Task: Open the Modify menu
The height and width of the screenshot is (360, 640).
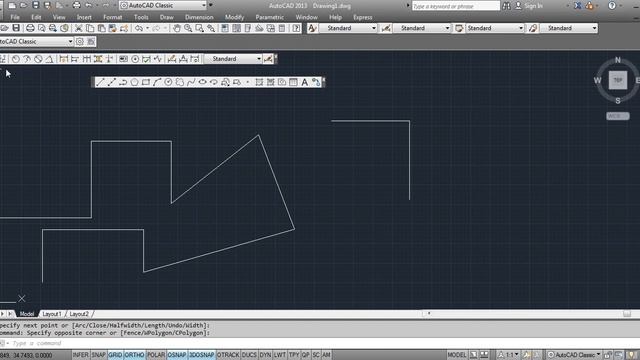Action: pos(234,18)
